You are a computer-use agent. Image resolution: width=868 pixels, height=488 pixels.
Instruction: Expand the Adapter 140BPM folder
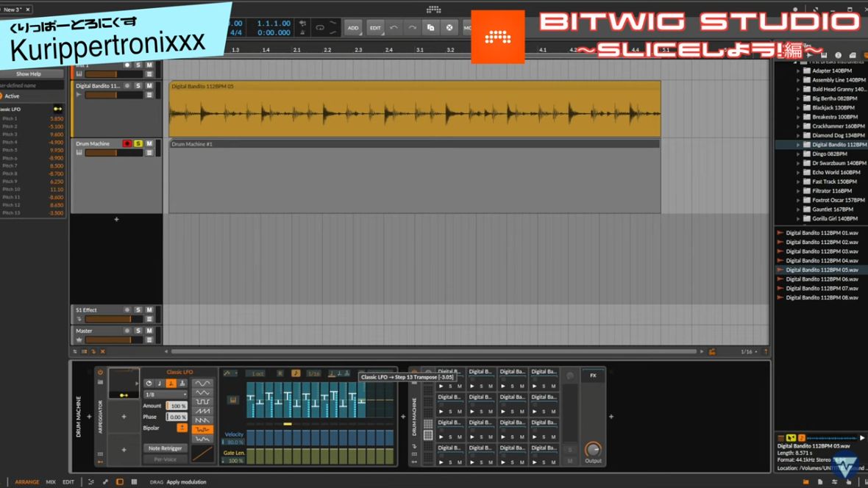pos(798,71)
